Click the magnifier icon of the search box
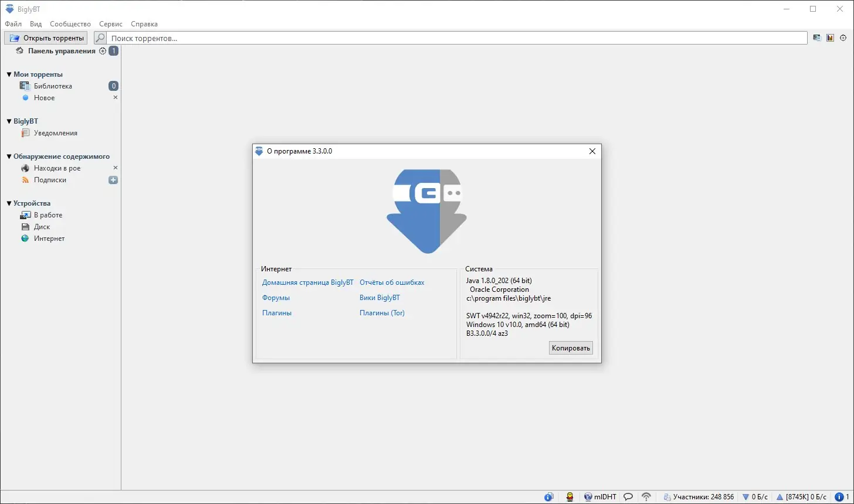The height and width of the screenshot is (504, 854). (100, 38)
